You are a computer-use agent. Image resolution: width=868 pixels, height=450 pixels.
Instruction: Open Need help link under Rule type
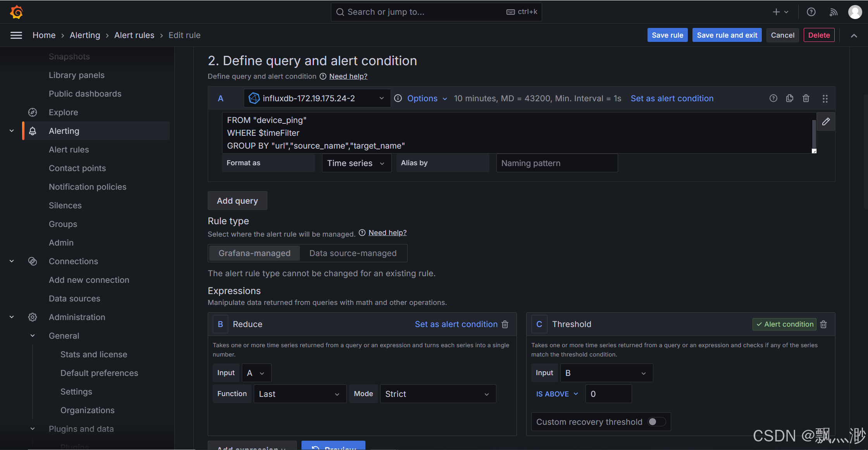pyautogui.click(x=387, y=233)
